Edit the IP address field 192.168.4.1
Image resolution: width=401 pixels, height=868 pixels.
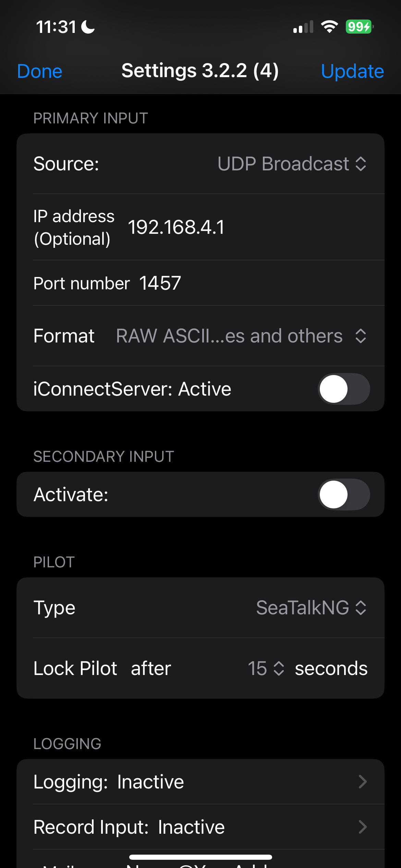click(254, 227)
